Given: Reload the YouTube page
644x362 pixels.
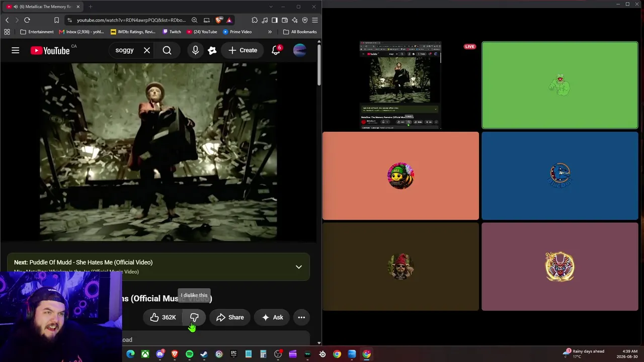Looking at the screenshot, I should 27,20.
